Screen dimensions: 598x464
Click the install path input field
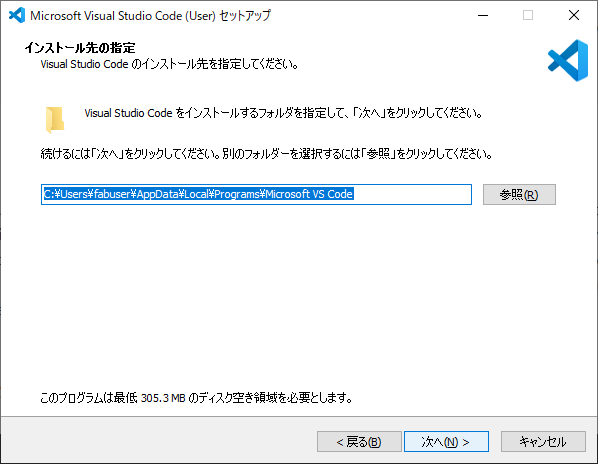point(256,194)
